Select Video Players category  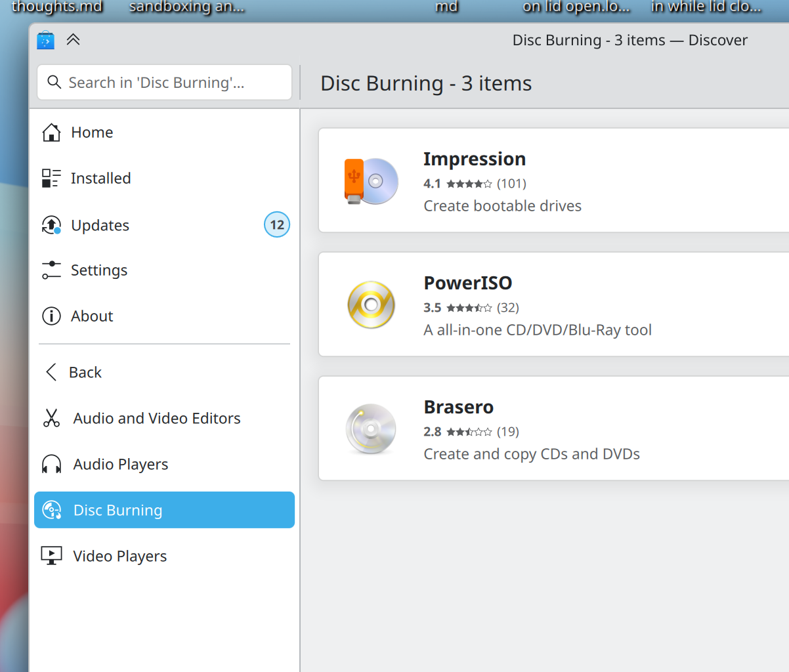(x=119, y=556)
